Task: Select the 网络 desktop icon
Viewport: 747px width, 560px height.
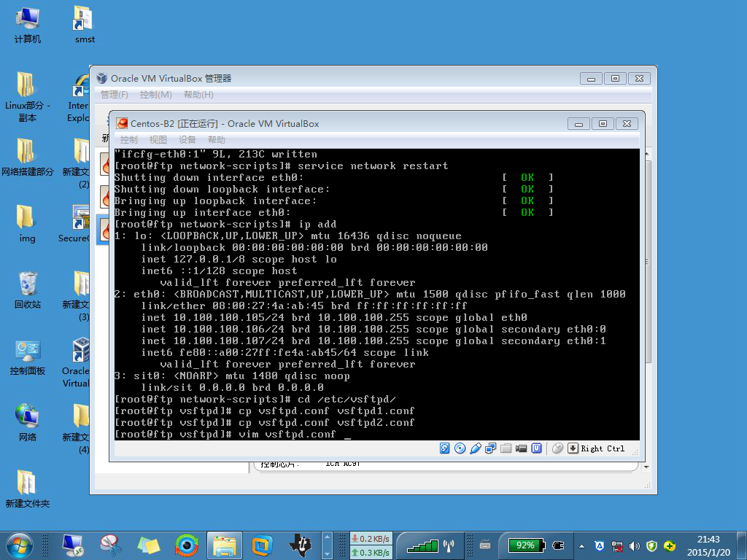Action: (28, 422)
